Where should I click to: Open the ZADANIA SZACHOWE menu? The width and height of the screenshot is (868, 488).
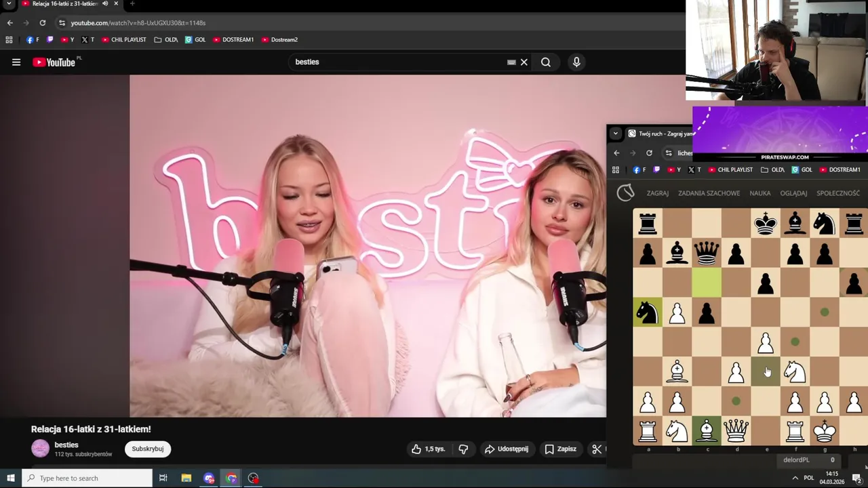tap(709, 193)
